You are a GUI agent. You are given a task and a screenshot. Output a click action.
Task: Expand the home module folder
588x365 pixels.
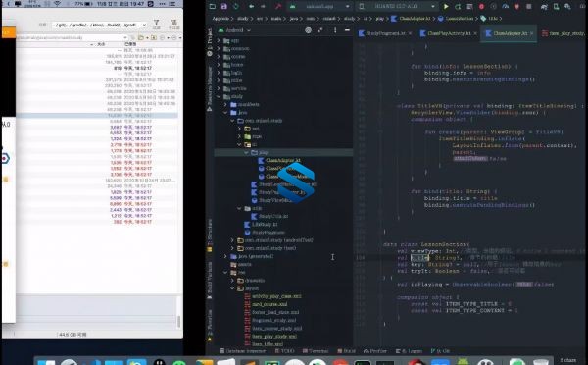click(x=219, y=65)
